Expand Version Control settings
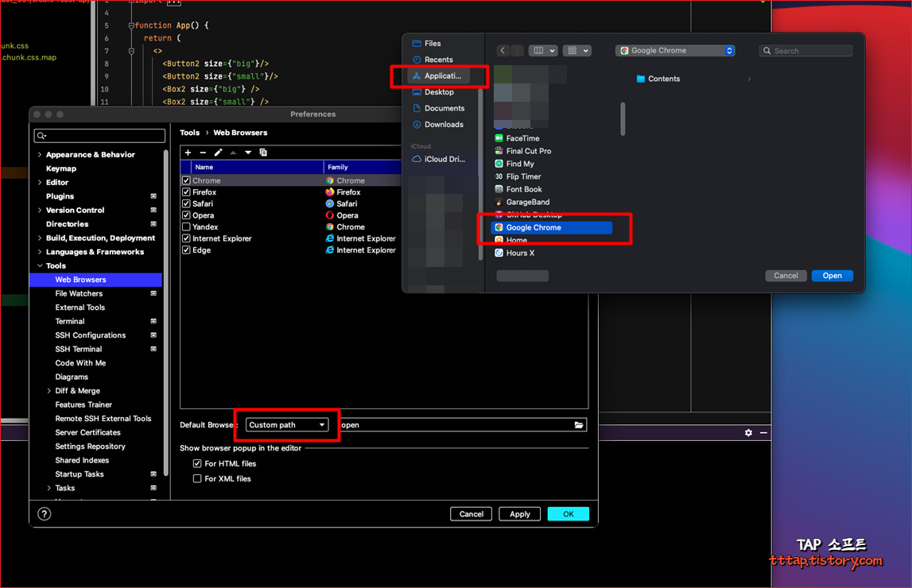The height and width of the screenshot is (588, 912). [40, 211]
